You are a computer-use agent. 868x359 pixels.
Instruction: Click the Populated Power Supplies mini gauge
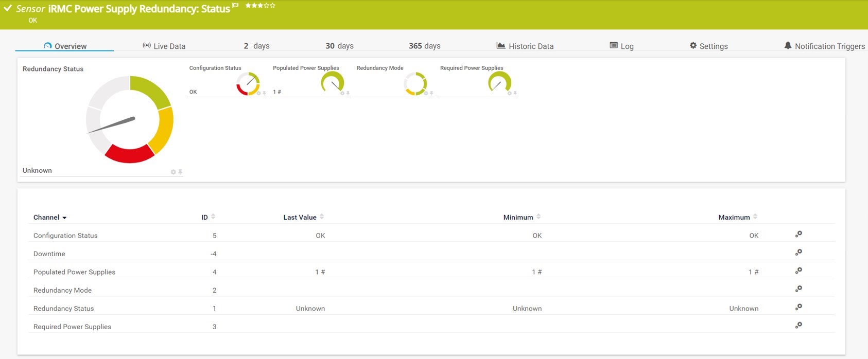click(x=333, y=82)
